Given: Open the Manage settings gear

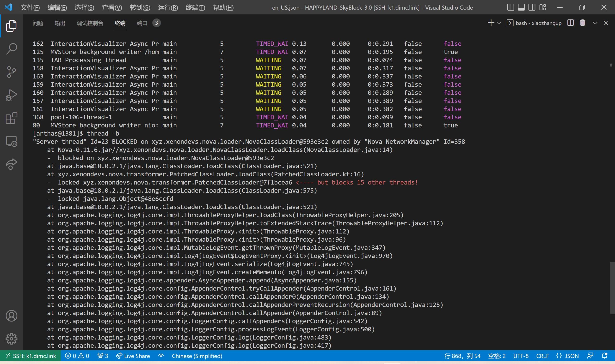Looking at the screenshot, I should 11,339.
